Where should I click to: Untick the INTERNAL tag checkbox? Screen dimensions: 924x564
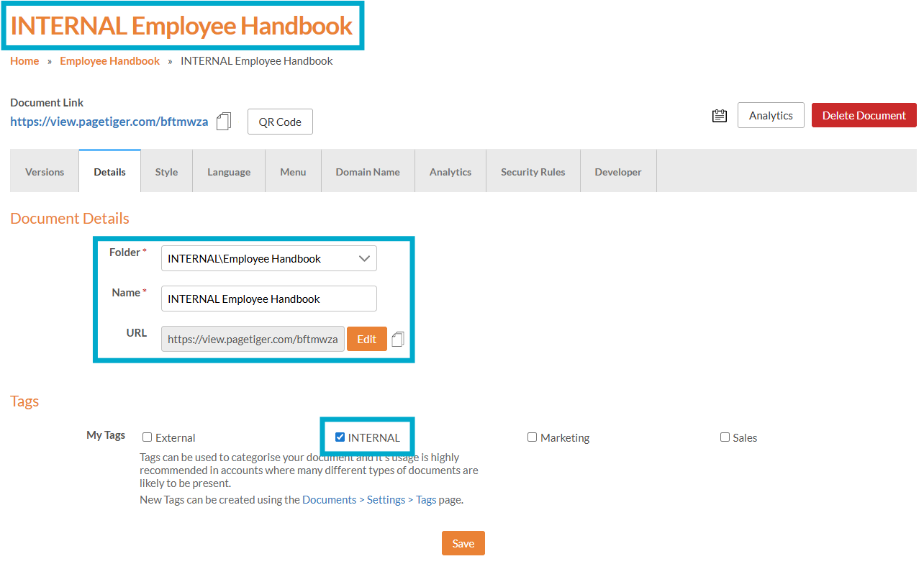340,437
